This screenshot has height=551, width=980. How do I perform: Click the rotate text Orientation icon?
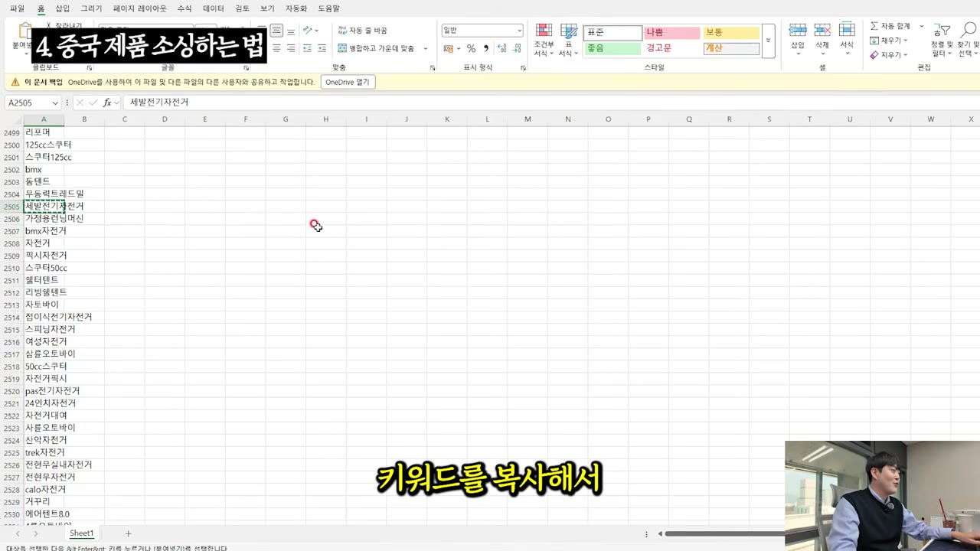tap(309, 31)
